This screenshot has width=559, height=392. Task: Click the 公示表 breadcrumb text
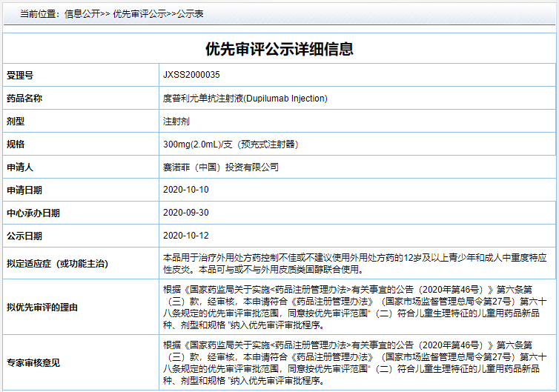[x=190, y=14]
